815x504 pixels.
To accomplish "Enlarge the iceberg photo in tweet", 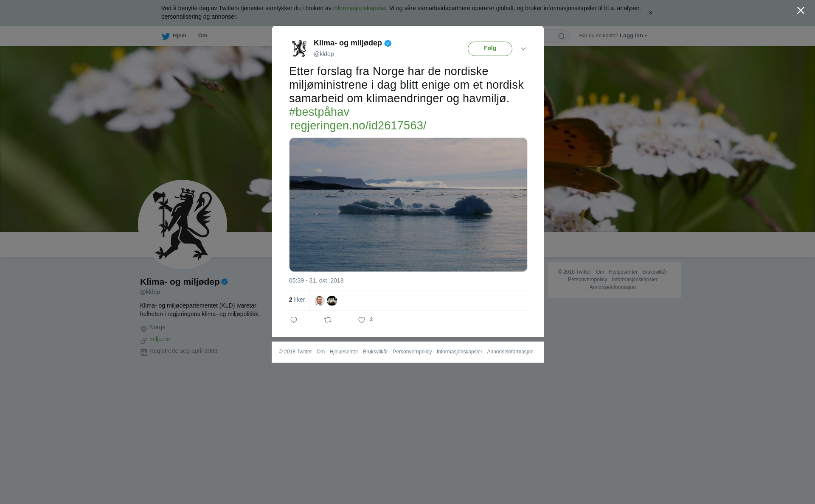I will [408, 204].
